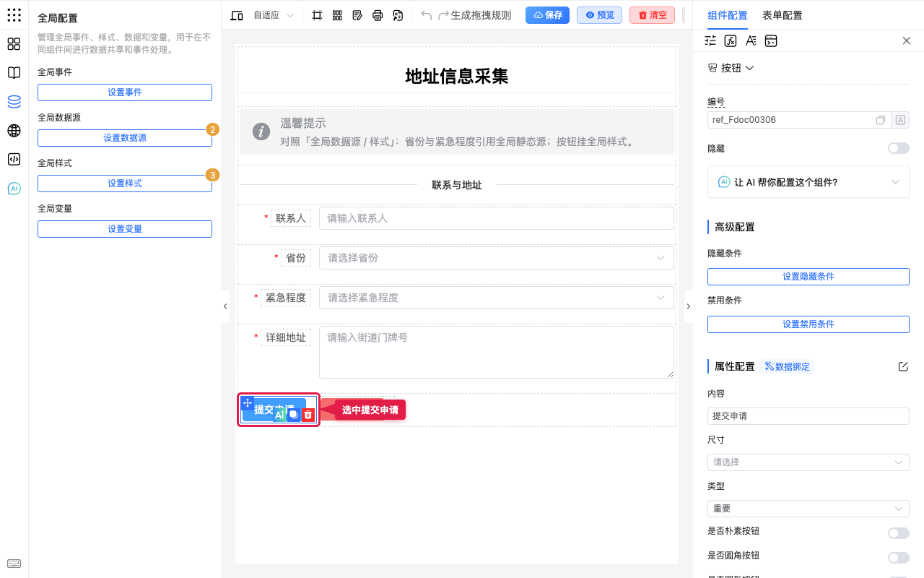924x578 pixels.
Task: Click the 设置事件 button
Action: pyautogui.click(x=125, y=92)
